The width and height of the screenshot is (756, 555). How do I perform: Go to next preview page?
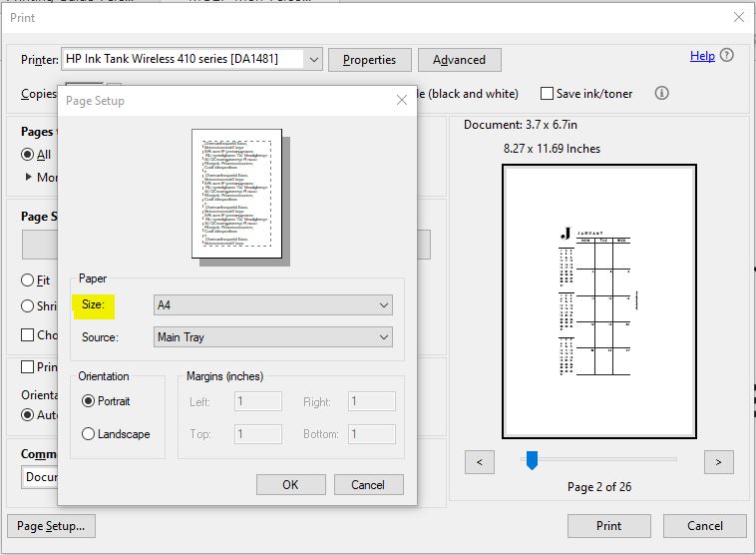tap(719, 462)
